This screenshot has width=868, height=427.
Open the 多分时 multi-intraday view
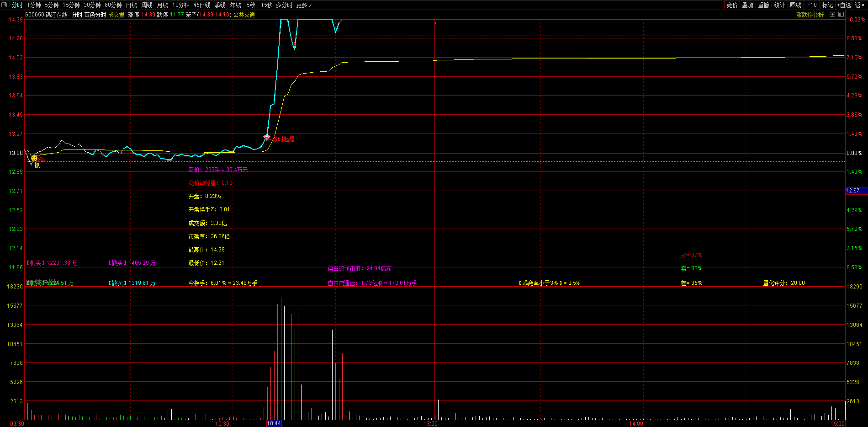pyautogui.click(x=284, y=5)
